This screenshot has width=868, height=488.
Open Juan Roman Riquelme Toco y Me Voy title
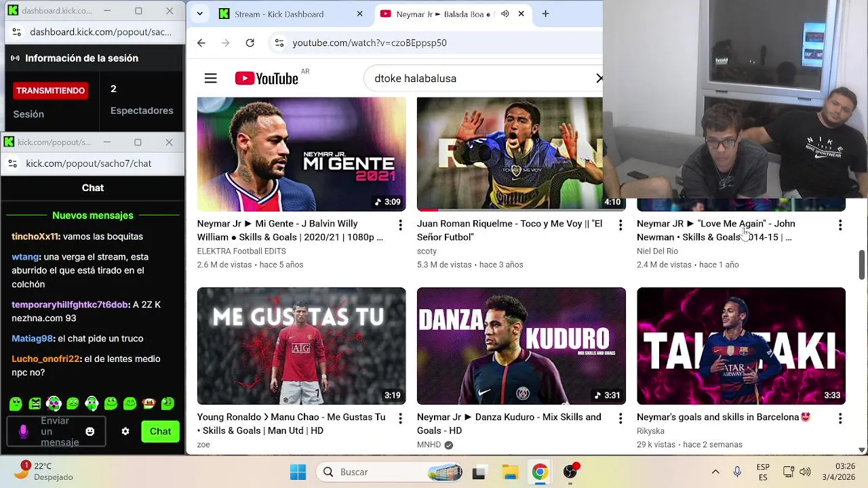tap(509, 230)
